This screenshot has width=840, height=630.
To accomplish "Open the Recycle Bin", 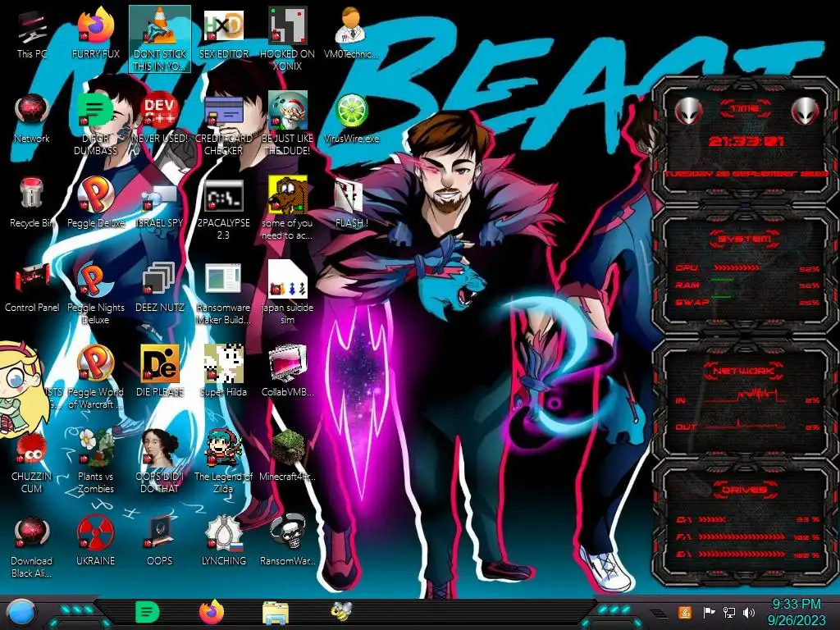I will [32, 203].
